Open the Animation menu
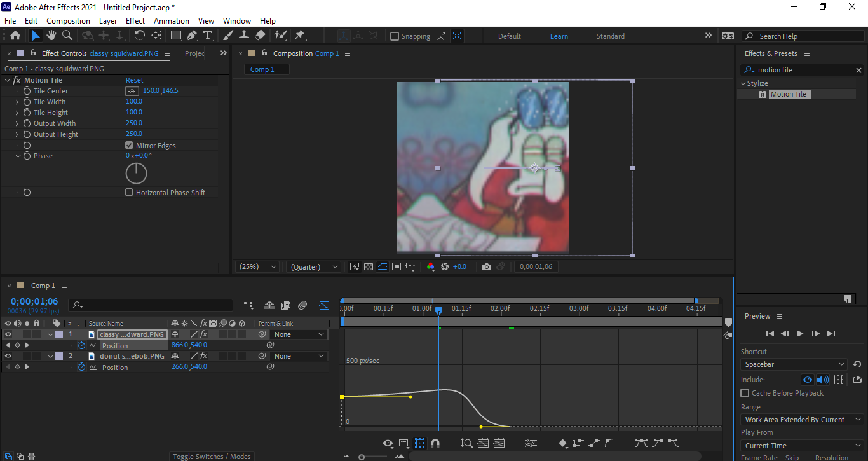 coord(172,21)
